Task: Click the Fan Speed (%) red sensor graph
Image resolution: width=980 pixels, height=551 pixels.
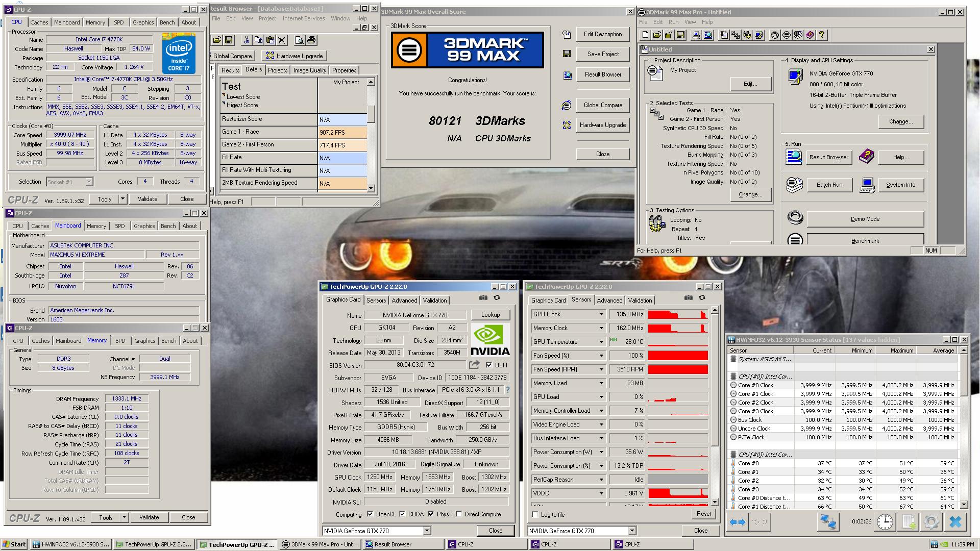Action: coord(678,356)
